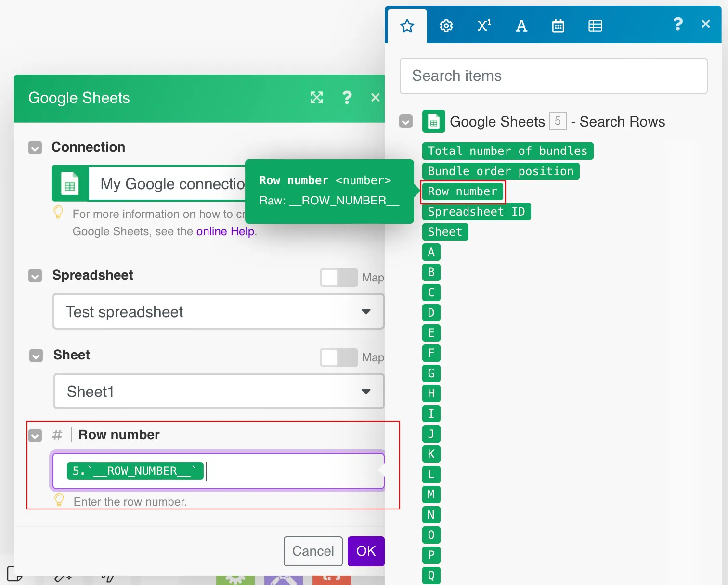Switch to general functions gear tab
This screenshot has width=728, height=585.
click(x=446, y=26)
